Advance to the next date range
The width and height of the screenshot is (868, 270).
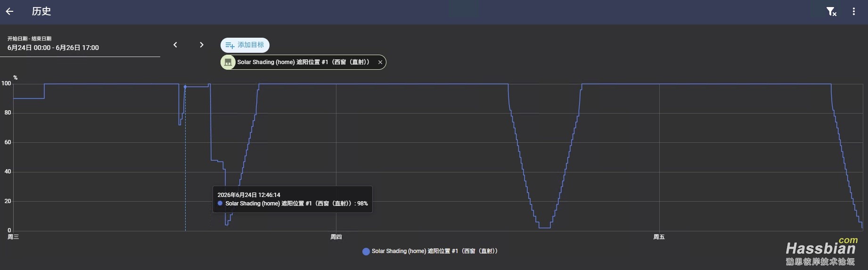[202, 45]
